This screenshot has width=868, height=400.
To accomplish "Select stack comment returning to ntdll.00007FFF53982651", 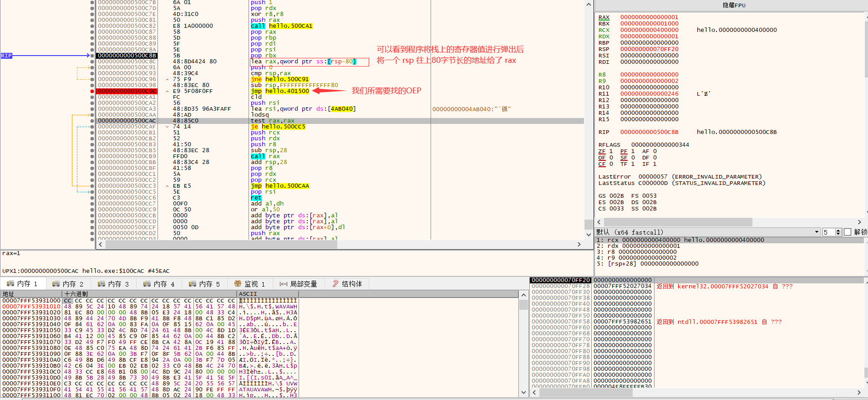I will (x=719, y=322).
